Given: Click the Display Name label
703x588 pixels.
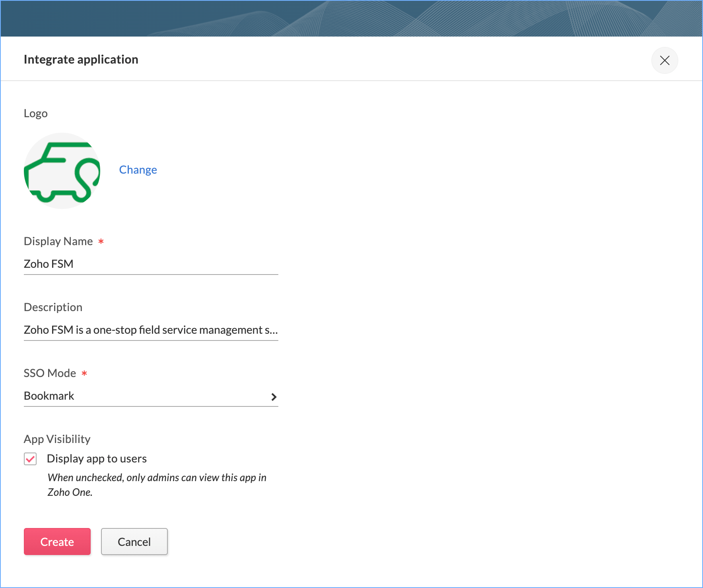Looking at the screenshot, I should (58, 241).
